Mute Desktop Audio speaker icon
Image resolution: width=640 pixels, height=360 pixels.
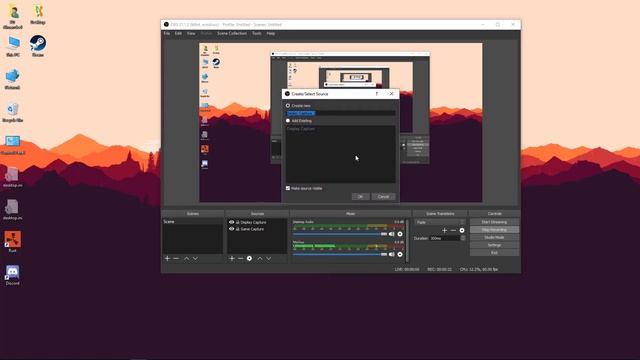(x=391, y=234)
